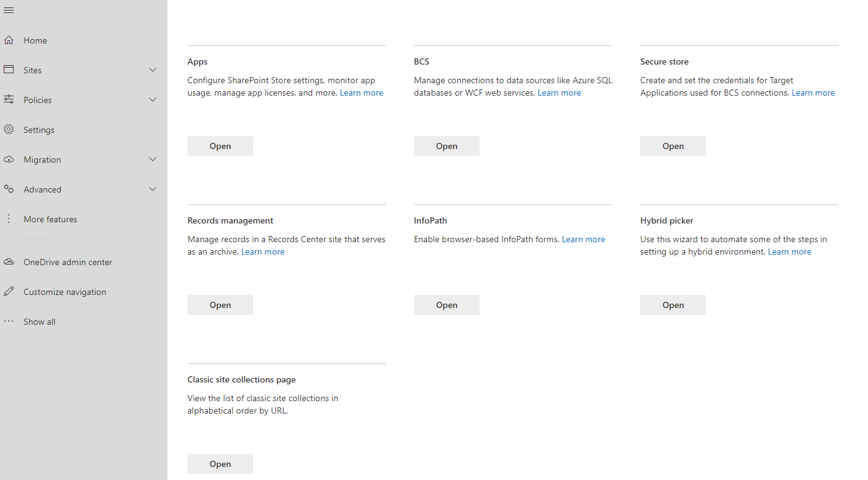This screenshot has height=480, width=868.
Task: Click the Migration label in the sidebar
Action: pos(42,160)
